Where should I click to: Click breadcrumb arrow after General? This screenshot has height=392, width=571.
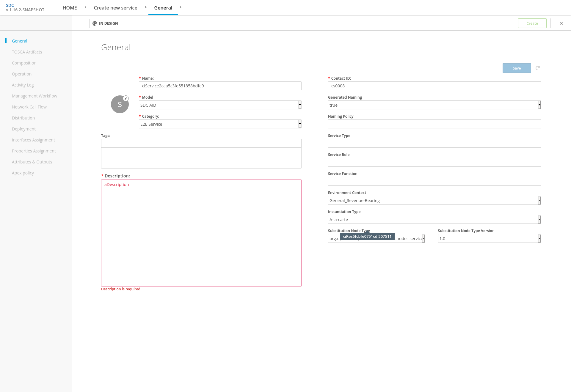pos(181,7)
